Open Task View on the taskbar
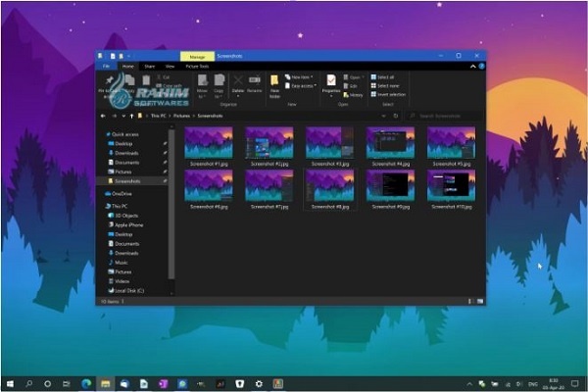Screen dimensions: 588x392 [x=67, y=384]
